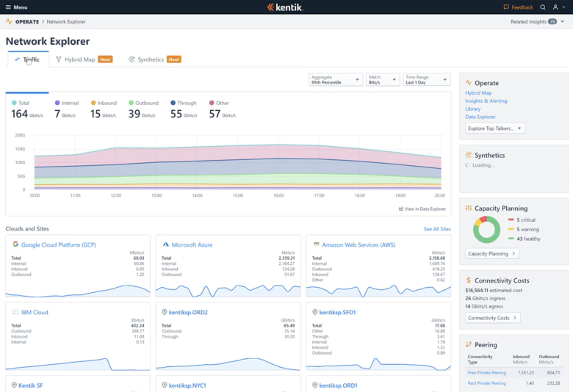This screenshot has height=392, width=573.
Task: Click the green healthy legend swatch
Action: 511,239
